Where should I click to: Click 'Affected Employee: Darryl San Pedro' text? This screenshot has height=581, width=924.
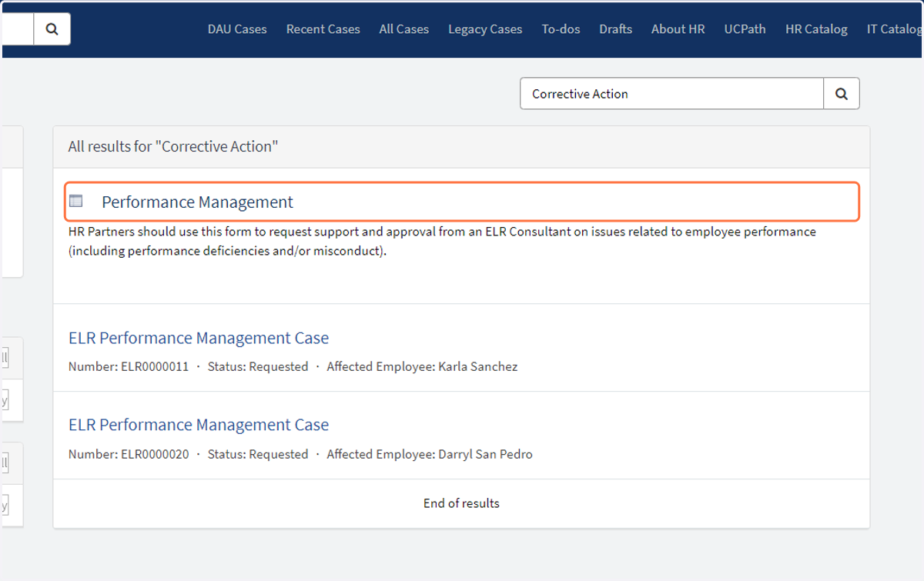[x=430, y=455]
